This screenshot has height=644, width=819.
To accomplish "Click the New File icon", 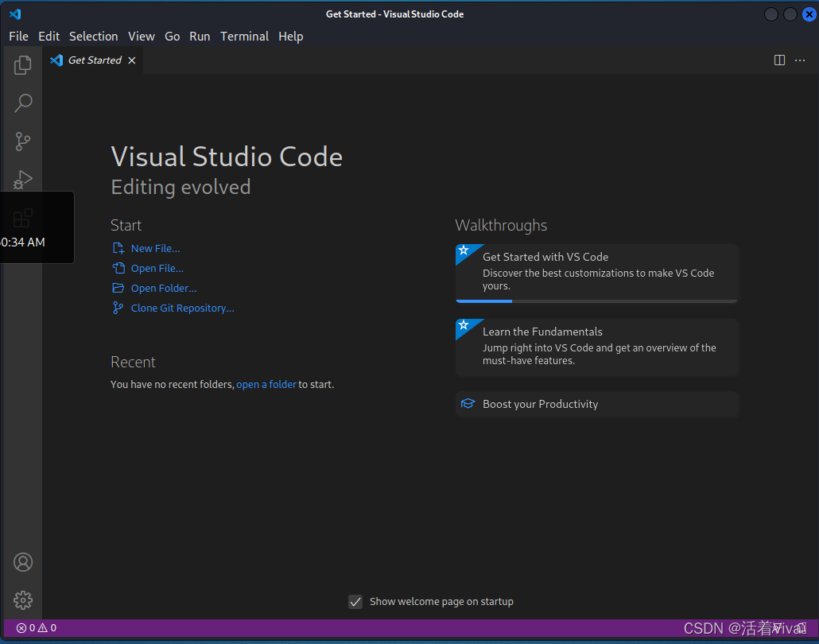I will [118, 248].
